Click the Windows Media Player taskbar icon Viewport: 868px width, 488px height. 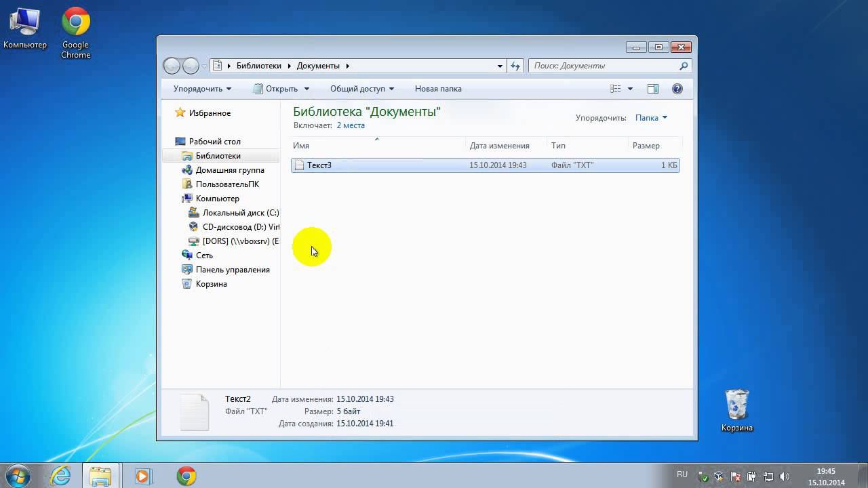click(x=143, y=476)
